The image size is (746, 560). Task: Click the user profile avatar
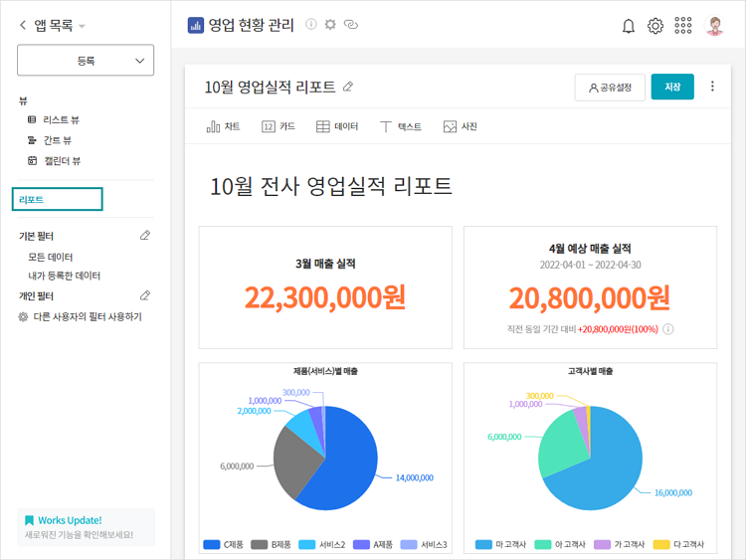(714, 26)
